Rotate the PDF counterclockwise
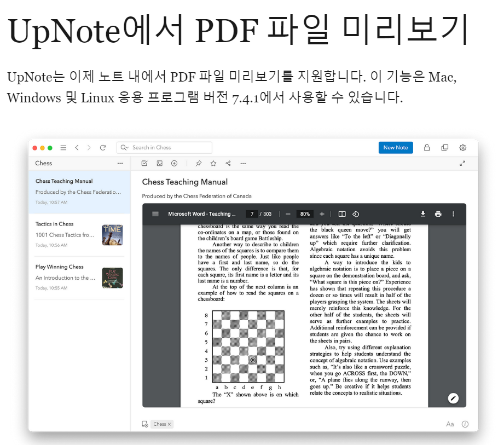This screenshot has height=445, width=504. (356, 214)
